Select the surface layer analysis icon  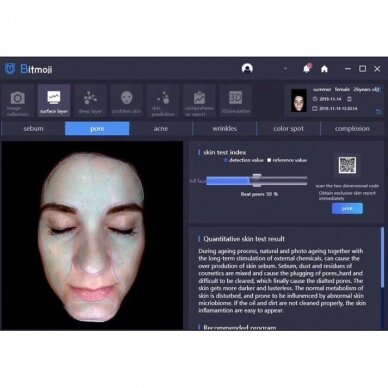[x=54, y=101]
